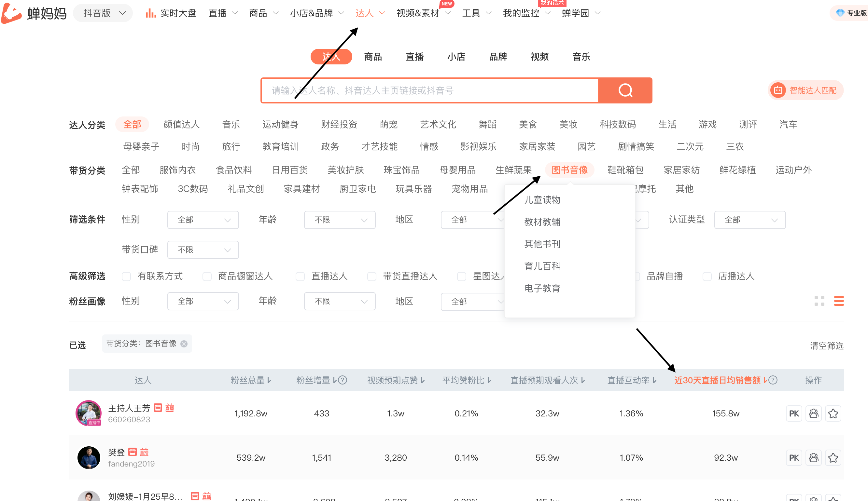
Task: Filter by 美妆 influencer category
Action: click(x=568, y=125)
